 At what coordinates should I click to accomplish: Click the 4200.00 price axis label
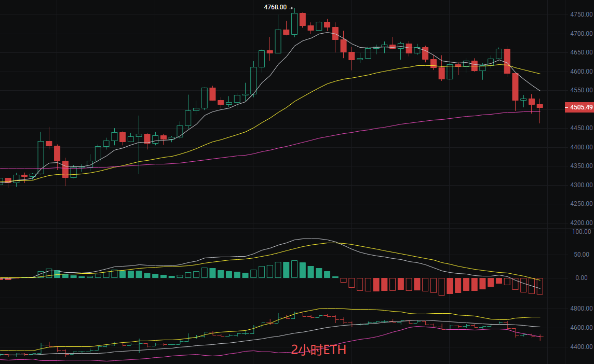tap(582, 223)
